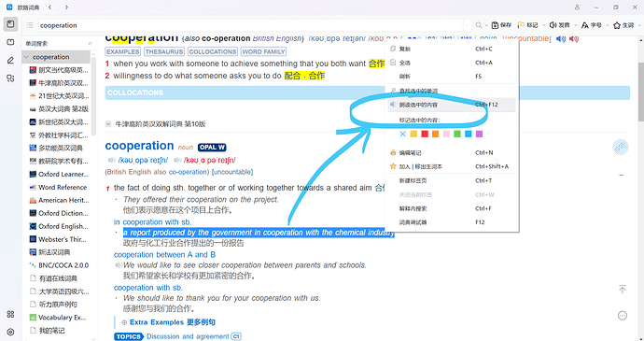Open the 生词 dropdown arrow

click(x=638, y=25)
